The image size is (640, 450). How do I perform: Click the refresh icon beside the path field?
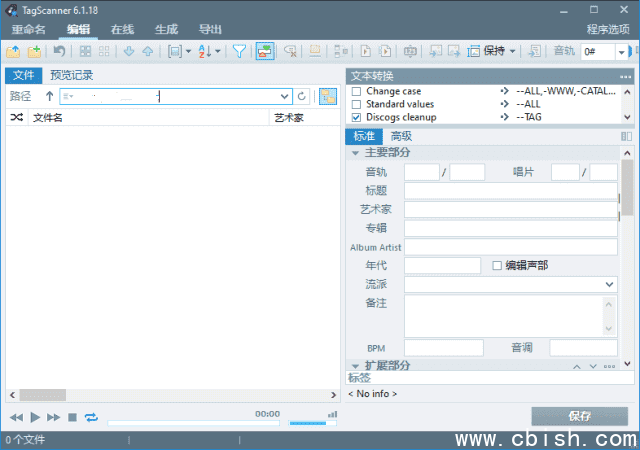[x=302, y=96]
